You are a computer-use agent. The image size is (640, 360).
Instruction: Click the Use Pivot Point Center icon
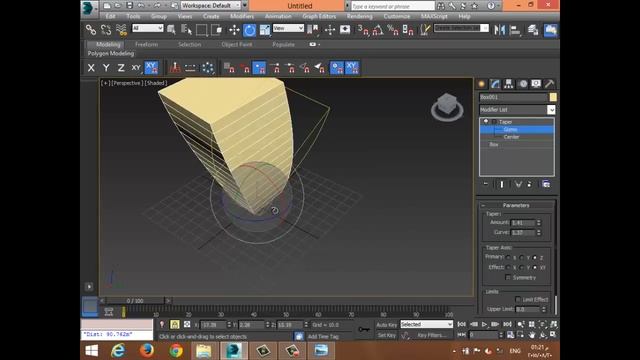(x=313, y=30)
